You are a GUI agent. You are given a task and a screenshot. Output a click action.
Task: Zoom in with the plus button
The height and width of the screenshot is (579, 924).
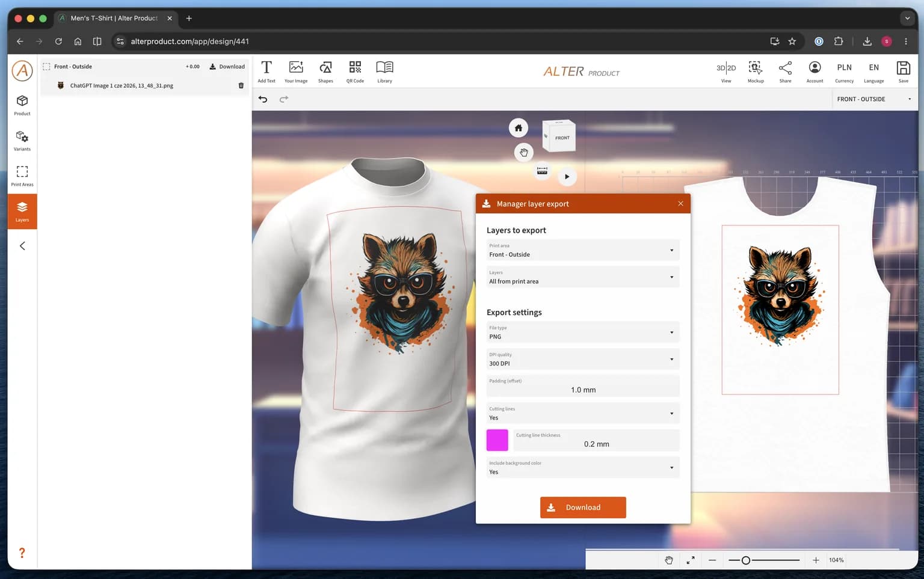(816, 560)
